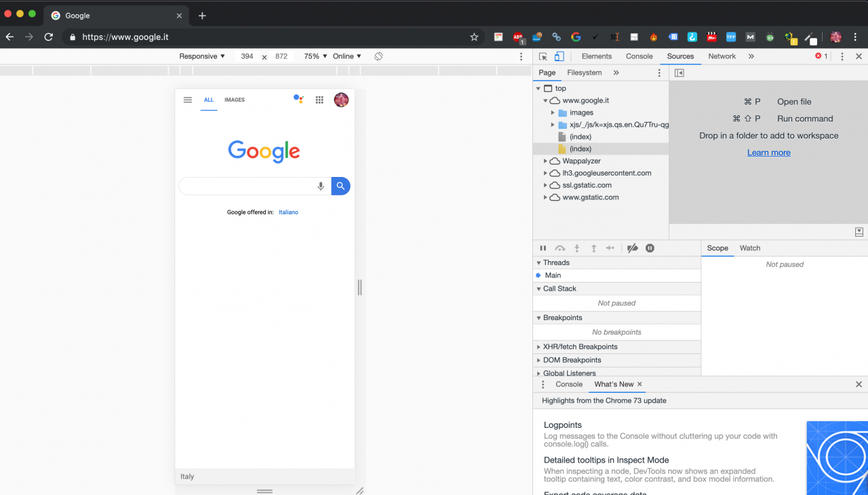
Task: Click the step over function icon
Action: [560, 248]
